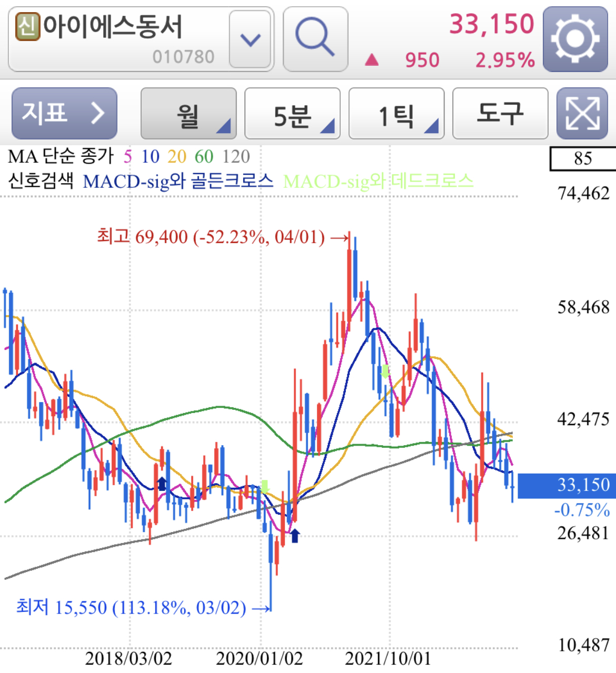Image resolution: width=616 pixels, height=673 pixels.
Task: Click dead cross arrow near 2021/10
Action: tap(385, 371)
